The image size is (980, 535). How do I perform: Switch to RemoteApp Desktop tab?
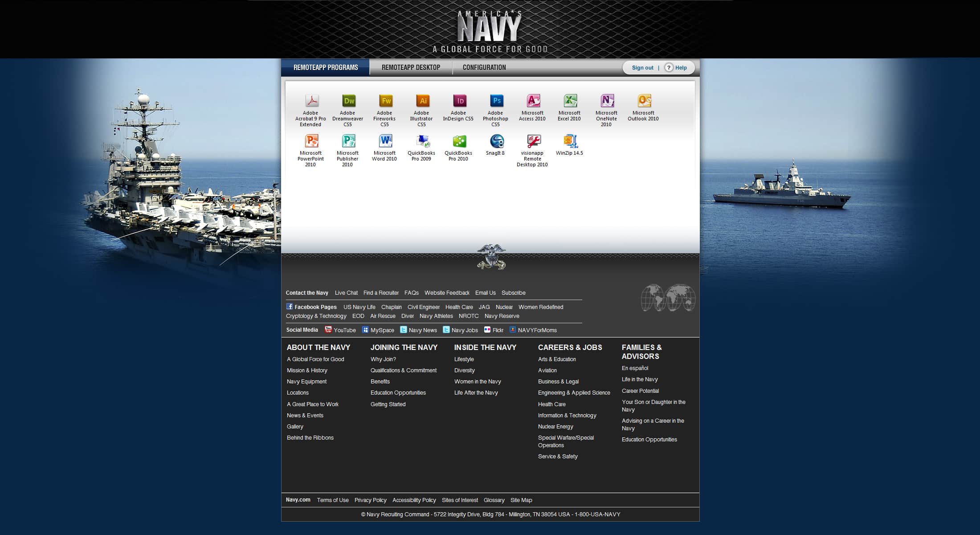coord(411,67)
